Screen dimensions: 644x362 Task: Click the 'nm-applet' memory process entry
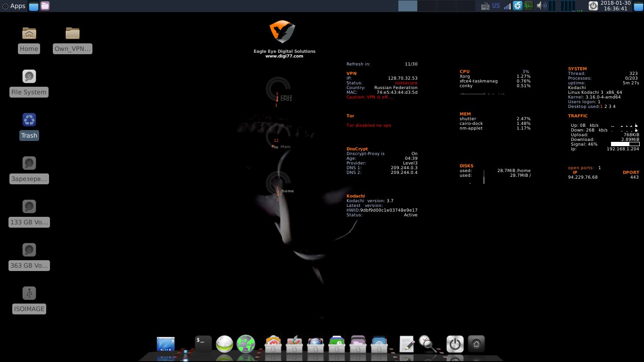coord(471,128)
